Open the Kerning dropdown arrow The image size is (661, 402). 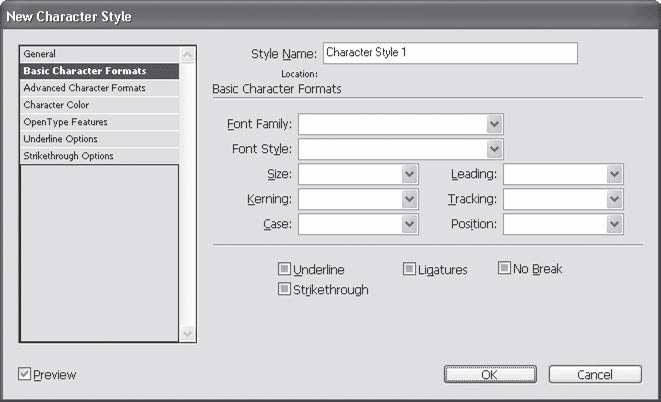tap(409, 199)
